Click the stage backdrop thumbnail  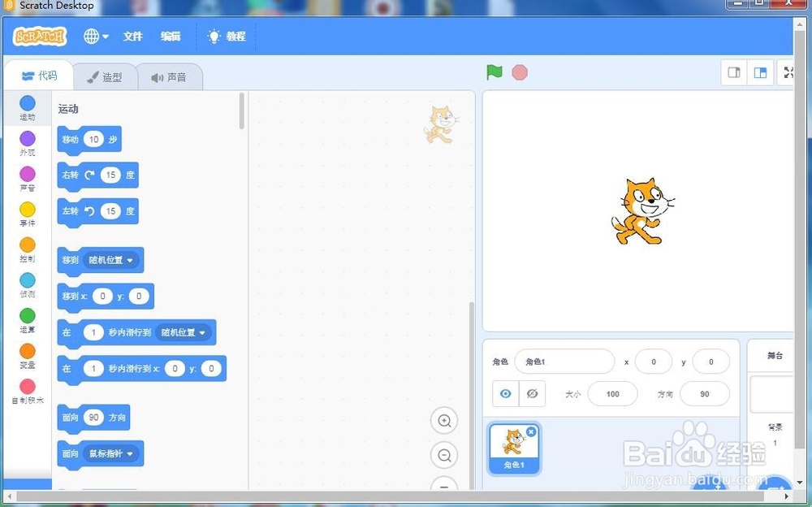772,394
